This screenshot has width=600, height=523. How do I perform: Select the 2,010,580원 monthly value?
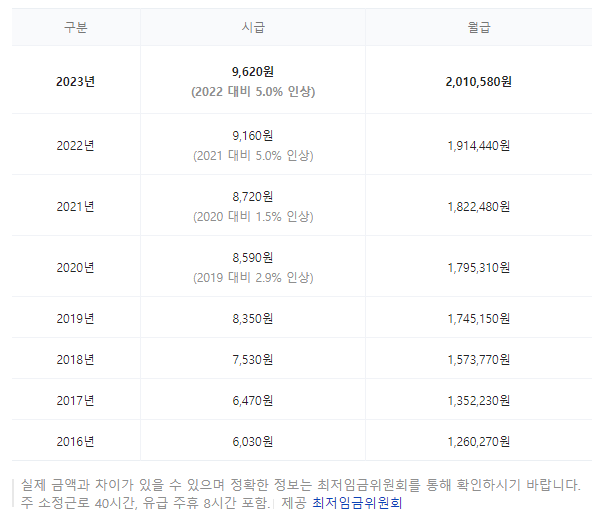pyautogui.click(x=478, y=81)
